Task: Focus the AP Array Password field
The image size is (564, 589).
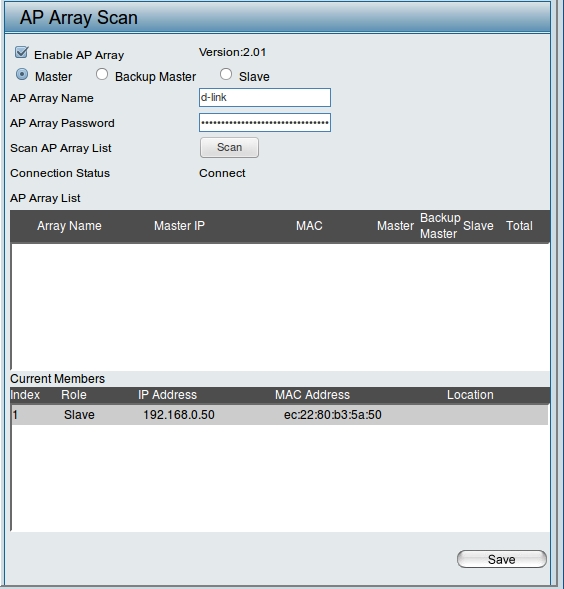Action: coord(265,122)
